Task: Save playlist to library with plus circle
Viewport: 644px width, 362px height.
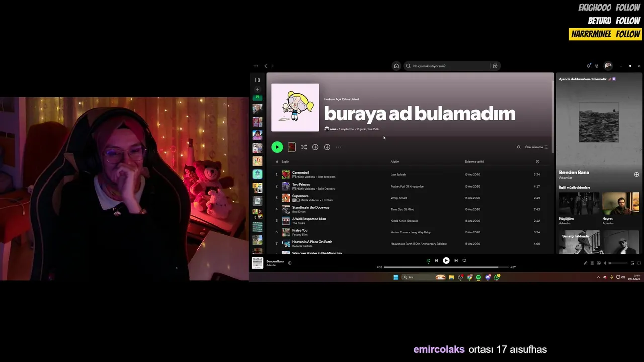Action: coord(315,147)
